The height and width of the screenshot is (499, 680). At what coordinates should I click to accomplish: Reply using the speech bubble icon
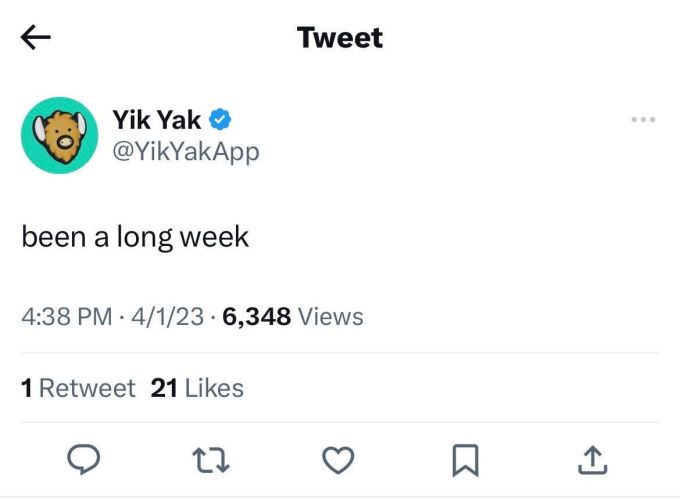82,459
